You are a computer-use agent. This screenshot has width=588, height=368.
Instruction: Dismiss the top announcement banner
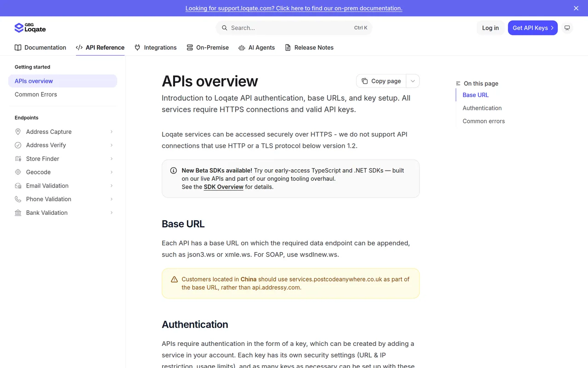click(x=576, y=8)
